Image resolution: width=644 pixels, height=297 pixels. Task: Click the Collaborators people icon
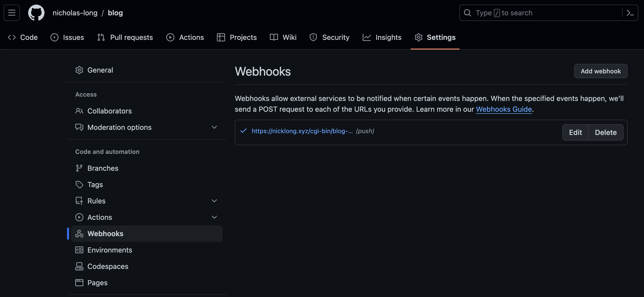[x=79, y=111]
